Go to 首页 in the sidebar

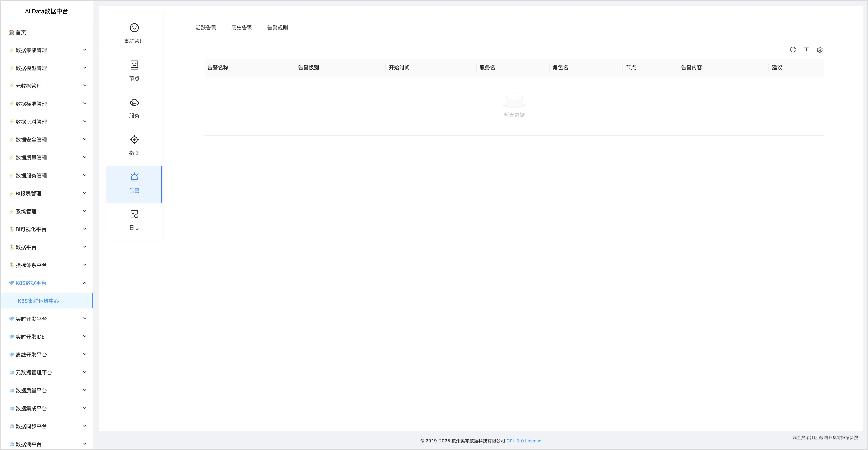pyautogui.click(x=21, y=32)
